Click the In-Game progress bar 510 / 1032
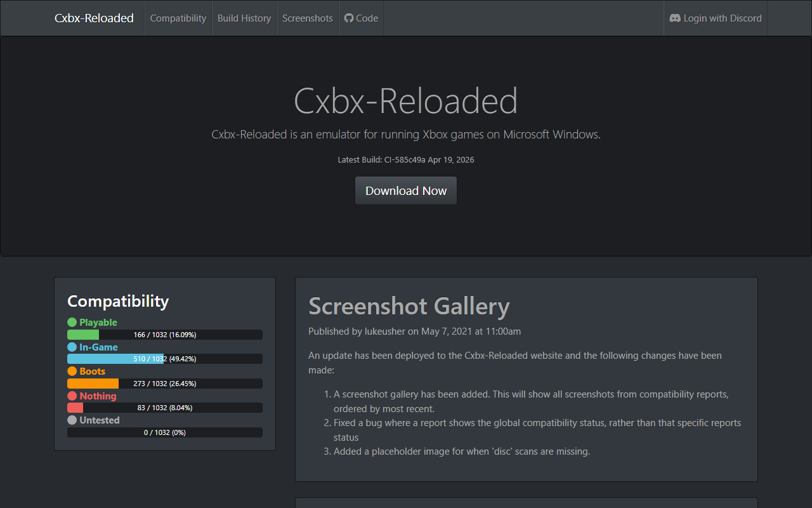Image resolution: width=812 pixels, height=508 pixels. pos(165,359)
